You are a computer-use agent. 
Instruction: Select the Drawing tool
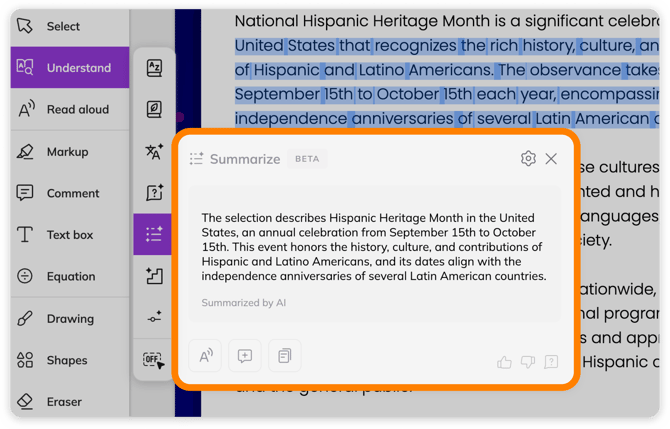pos(70,319)
